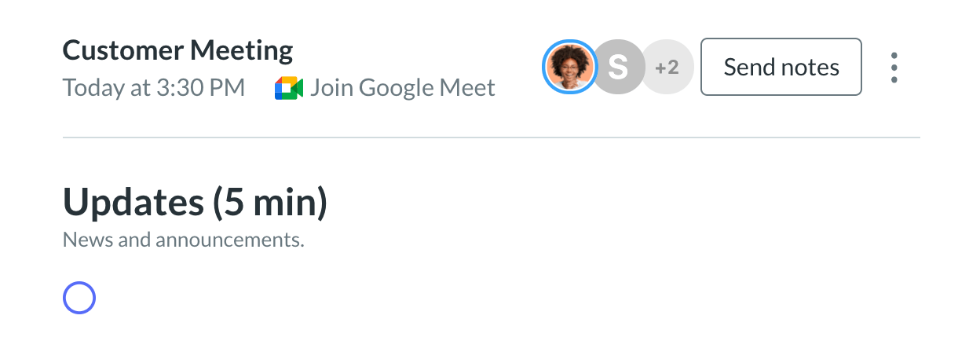Open meeting options beside Send notes
980x352 pixels.
[x=894, y=68]
